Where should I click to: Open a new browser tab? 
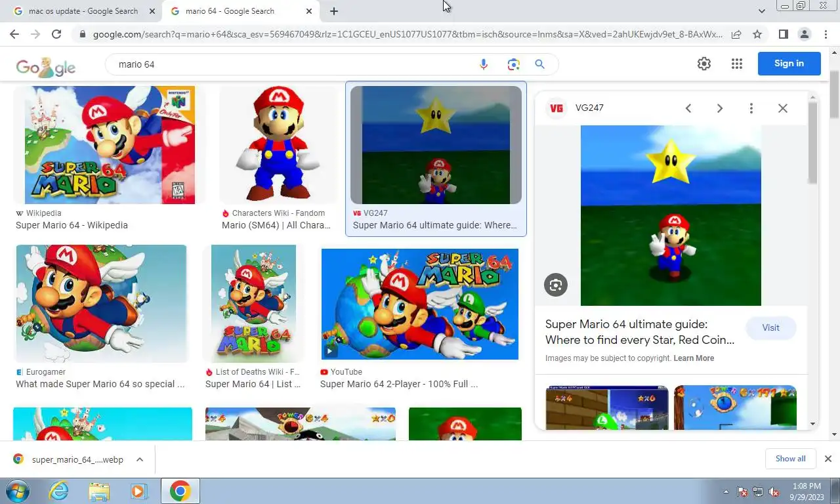pyautogui.click(x=334, y=11)
